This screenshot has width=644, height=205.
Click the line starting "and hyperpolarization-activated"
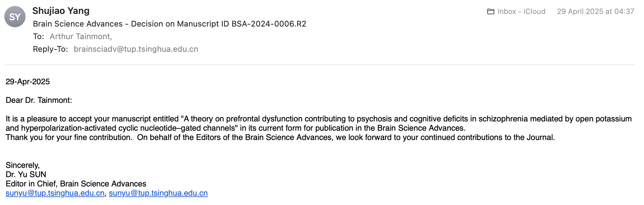[235, 128]
